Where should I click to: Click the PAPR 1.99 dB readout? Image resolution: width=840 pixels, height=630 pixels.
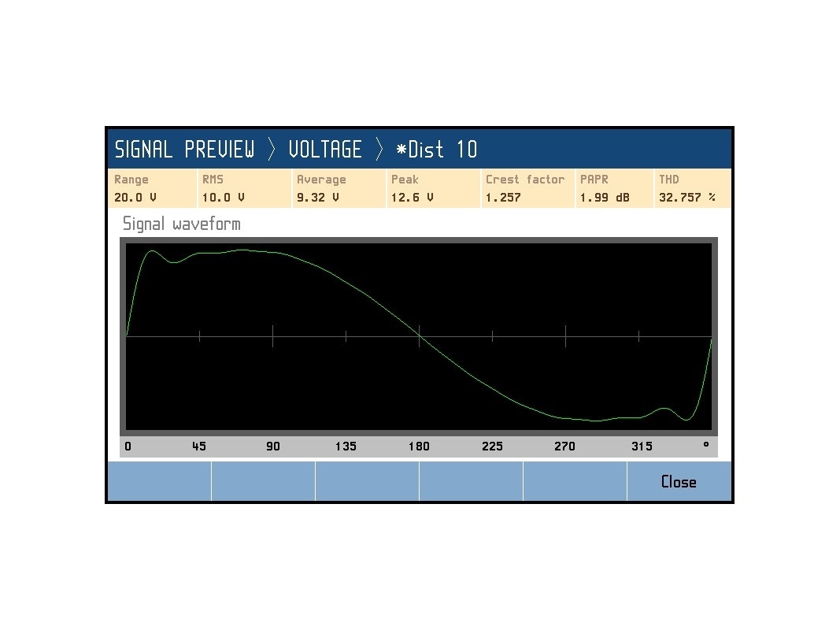pyautogui.click(x=614, y=188)
